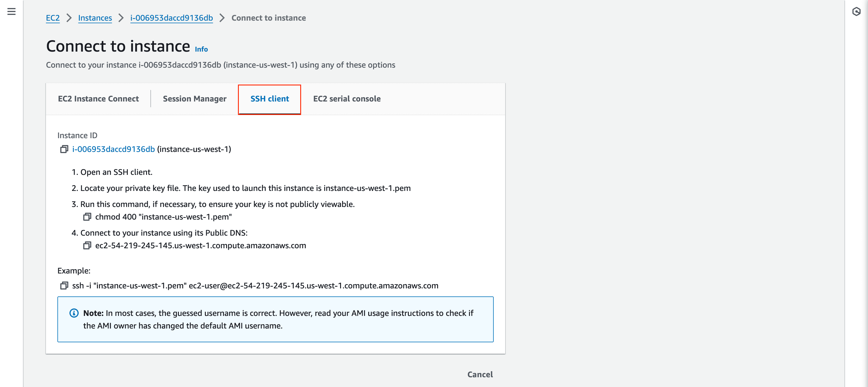This screenshot has width=868, height=387.
Task: Switch to EC2 serial console tab
Action: tap(347, 99)
